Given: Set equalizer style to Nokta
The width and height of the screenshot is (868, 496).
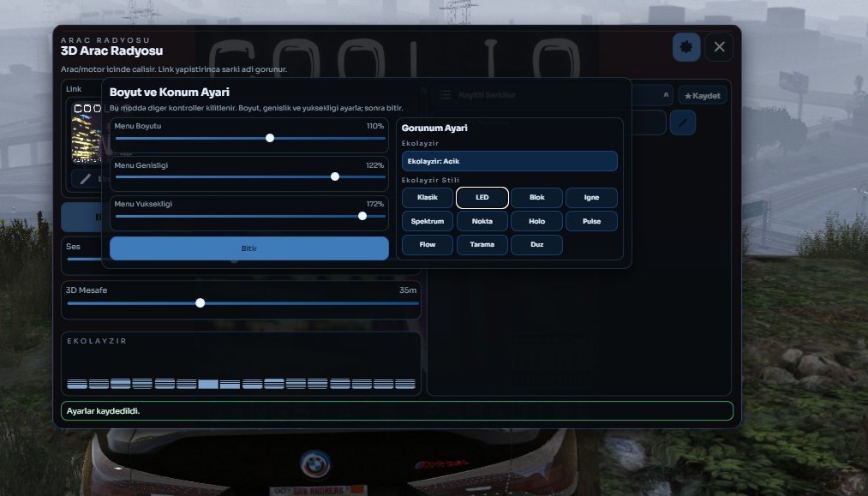Looking at the screenshot, I should coord(482,221).
